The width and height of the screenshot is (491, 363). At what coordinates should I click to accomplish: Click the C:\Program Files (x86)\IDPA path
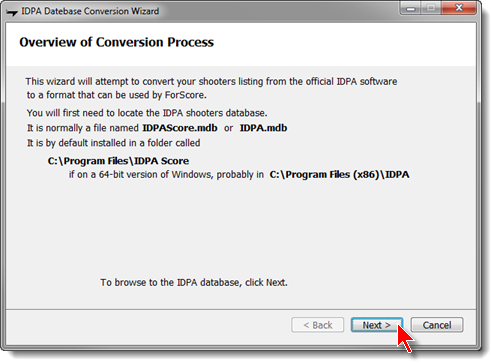(339, 175)
